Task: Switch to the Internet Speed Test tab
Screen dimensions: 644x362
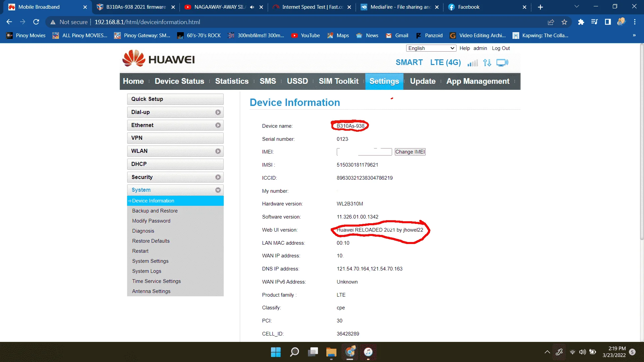Action: click(312, 7)
